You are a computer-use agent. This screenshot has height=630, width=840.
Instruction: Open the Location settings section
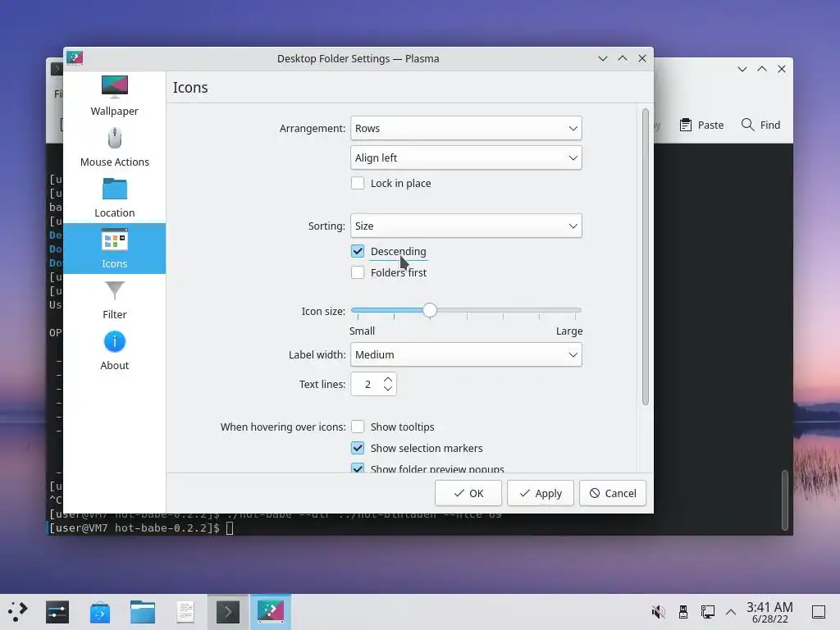(114, 199)
